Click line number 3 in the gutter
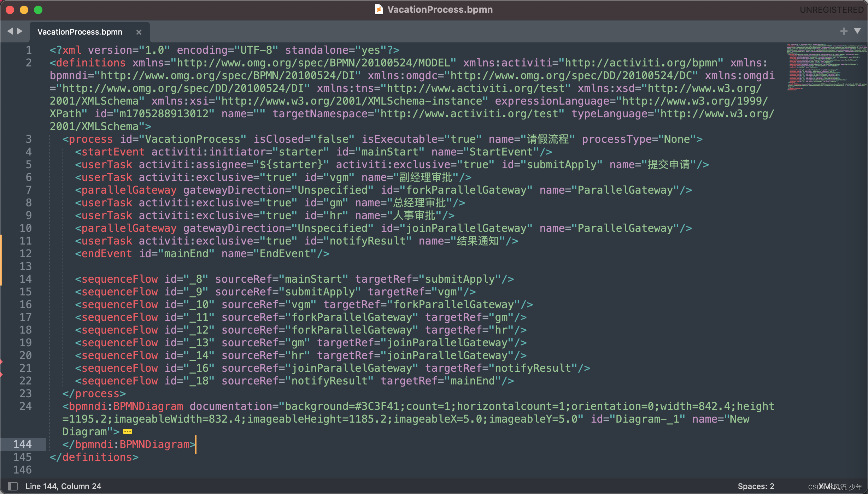 tap(29, 139)
